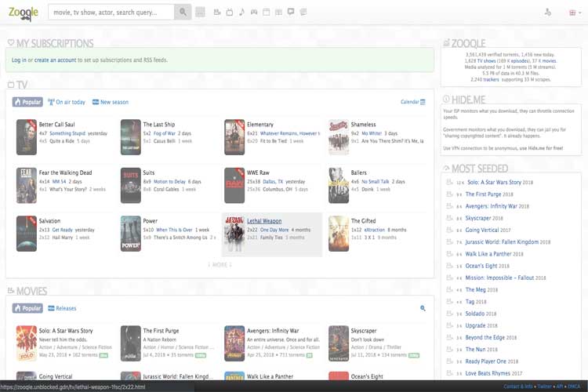Open the DMCA footer link
The image size is (588, 392).
(x=574, y=387)
